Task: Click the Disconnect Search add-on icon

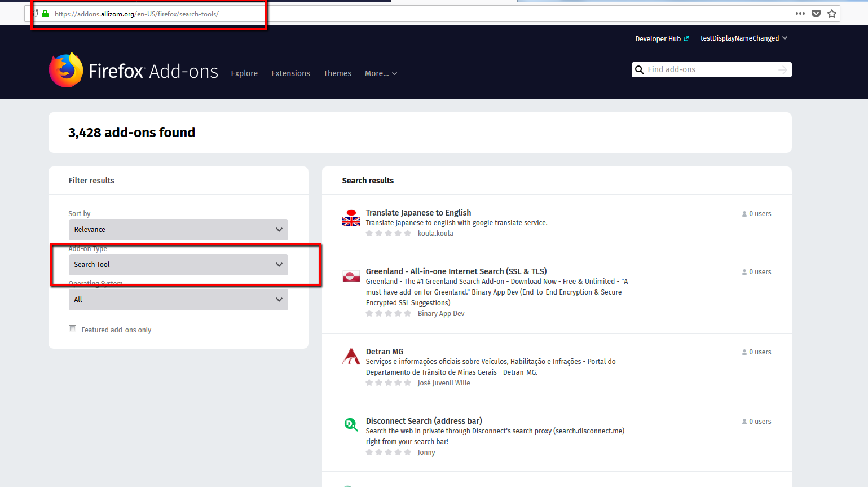Action: pyautogui.click(x=351, y=426)
